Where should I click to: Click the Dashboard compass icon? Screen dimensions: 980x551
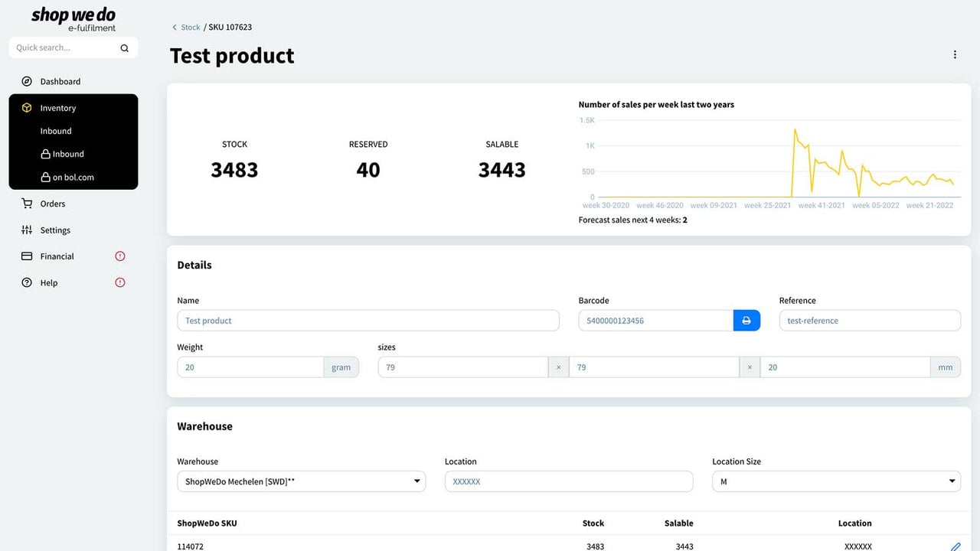(27, 81)
